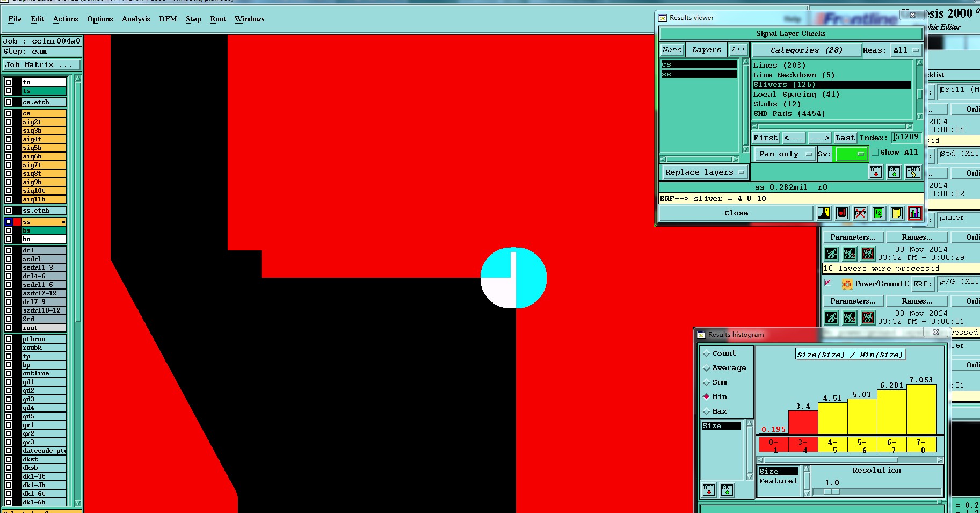Select the Sum radio option

click(x=707, y=382)
